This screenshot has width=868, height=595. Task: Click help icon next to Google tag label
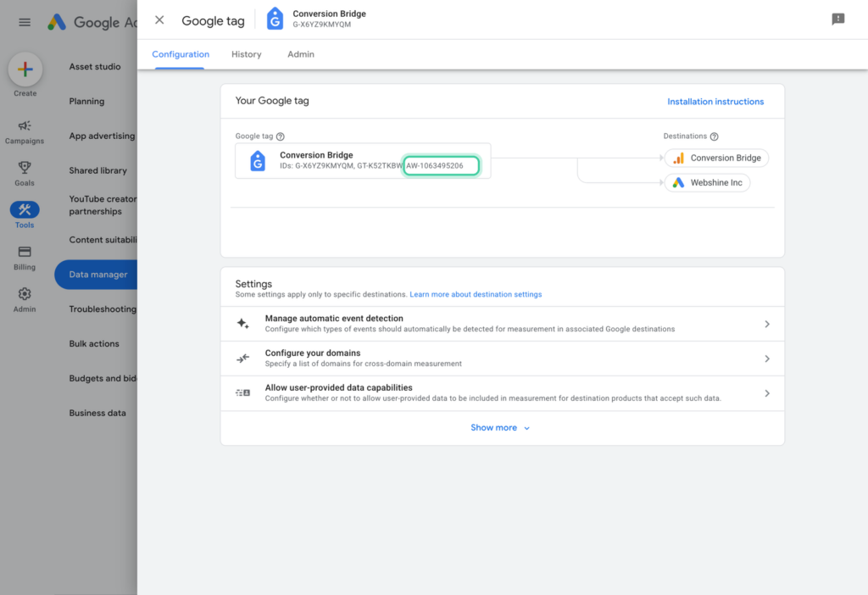[x=280, y=136]
